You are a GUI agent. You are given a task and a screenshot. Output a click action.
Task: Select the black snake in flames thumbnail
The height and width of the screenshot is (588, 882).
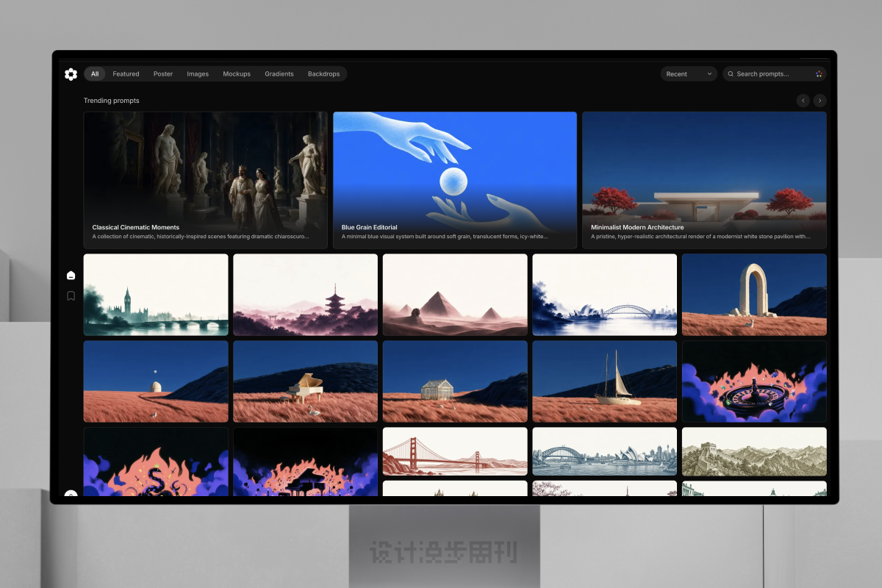click(x=156, y=462)
